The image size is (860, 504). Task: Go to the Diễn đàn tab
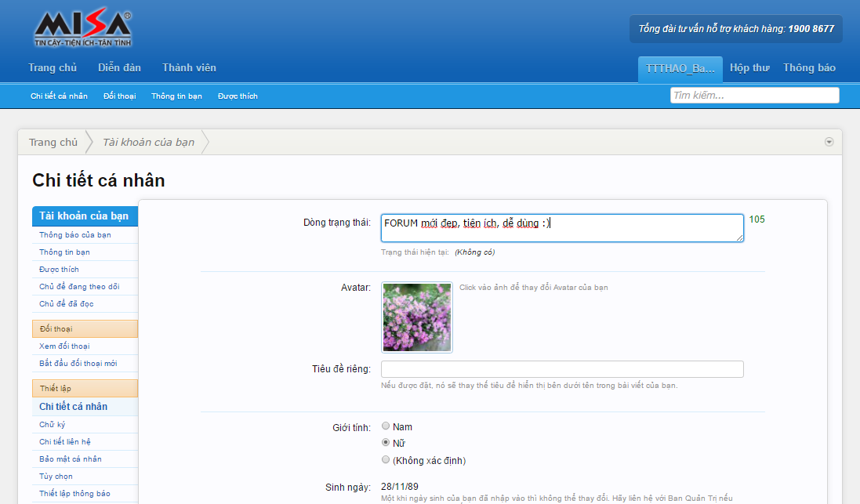[x=119, y=68]
